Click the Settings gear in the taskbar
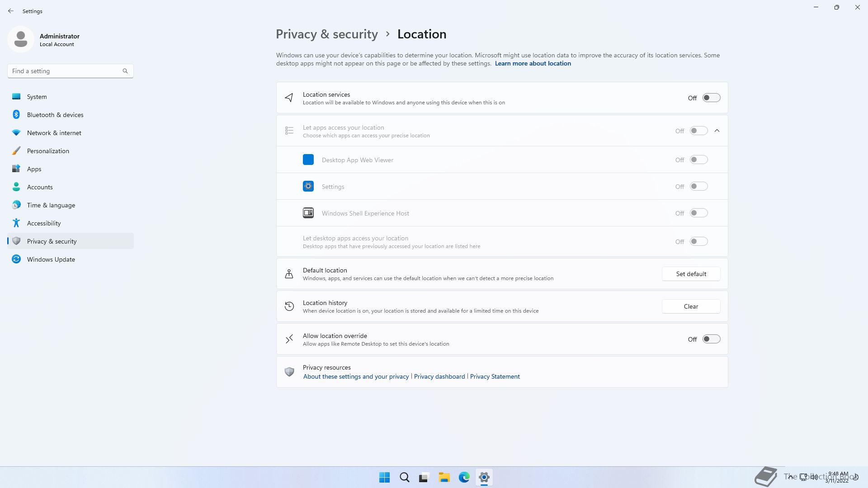Screen dimensions: 868x488 tap(484, 477)
